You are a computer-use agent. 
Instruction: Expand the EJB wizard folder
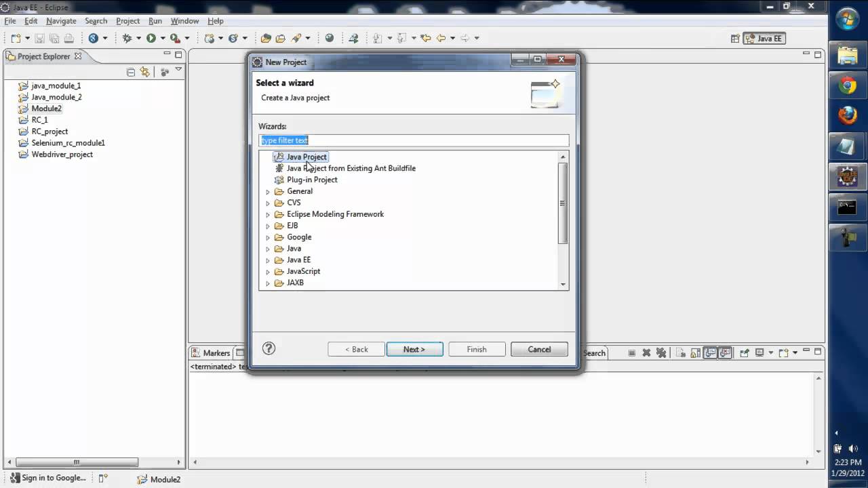click(x=268, y=226)
